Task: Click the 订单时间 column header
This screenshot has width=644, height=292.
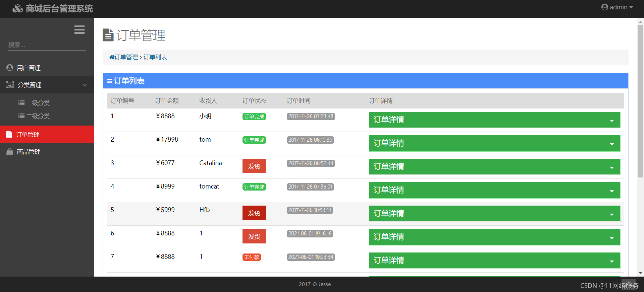Action: point(299,101)
